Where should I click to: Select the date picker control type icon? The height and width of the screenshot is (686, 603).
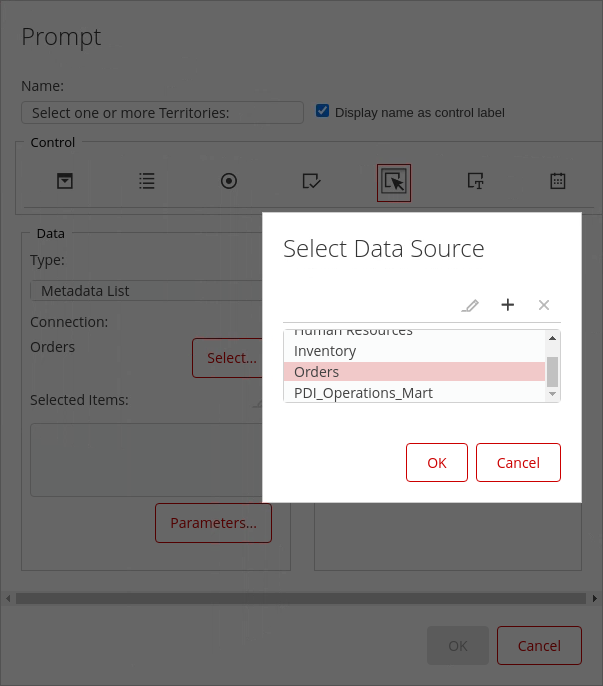[x=558, y=181]
